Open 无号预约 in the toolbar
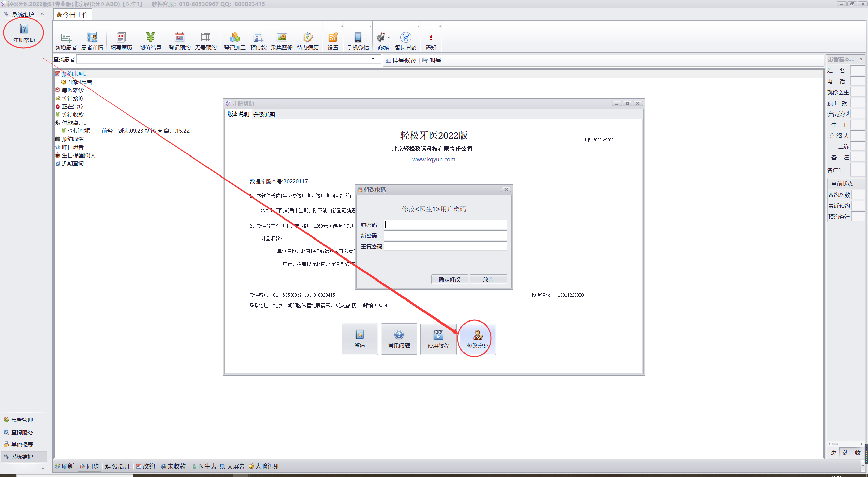This screenshot has width=868, height=477. click(x=205, y=41)
